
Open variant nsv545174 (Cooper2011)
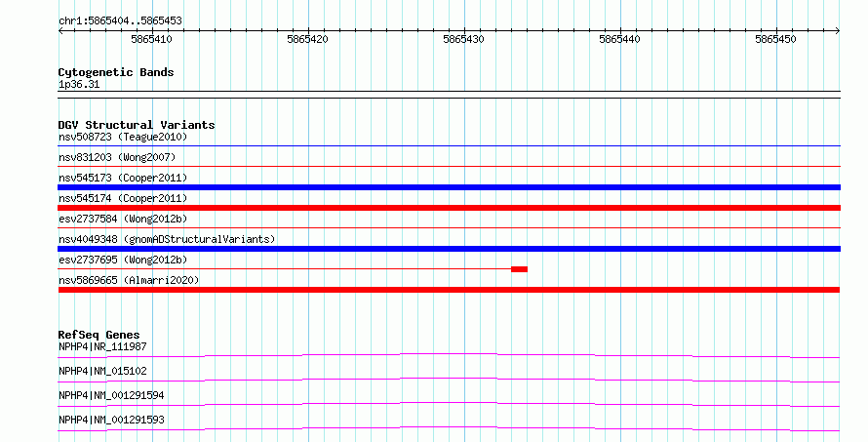(123, 198)
